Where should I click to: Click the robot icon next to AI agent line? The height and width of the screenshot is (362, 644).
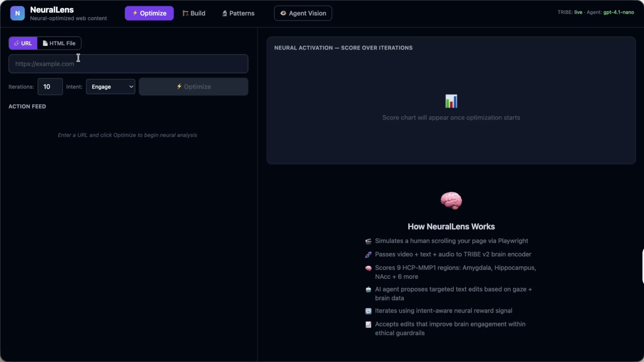click(x=368, y=290)
